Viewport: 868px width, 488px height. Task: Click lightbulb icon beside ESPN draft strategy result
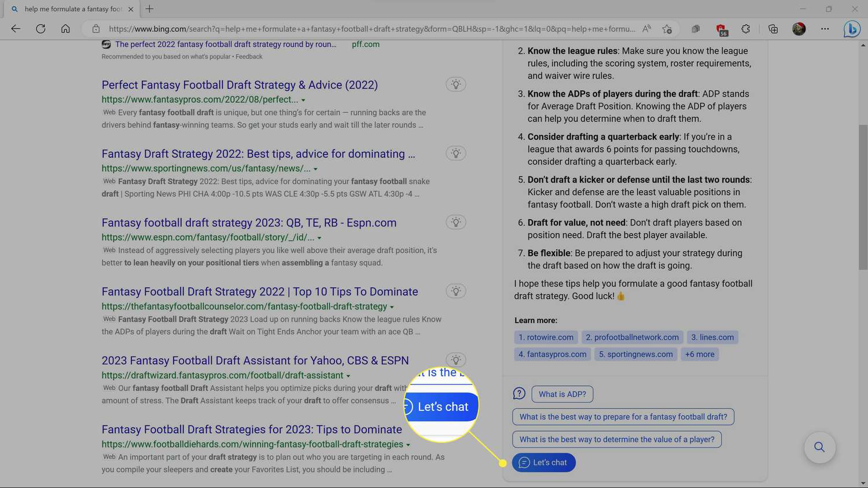[456, 223]
